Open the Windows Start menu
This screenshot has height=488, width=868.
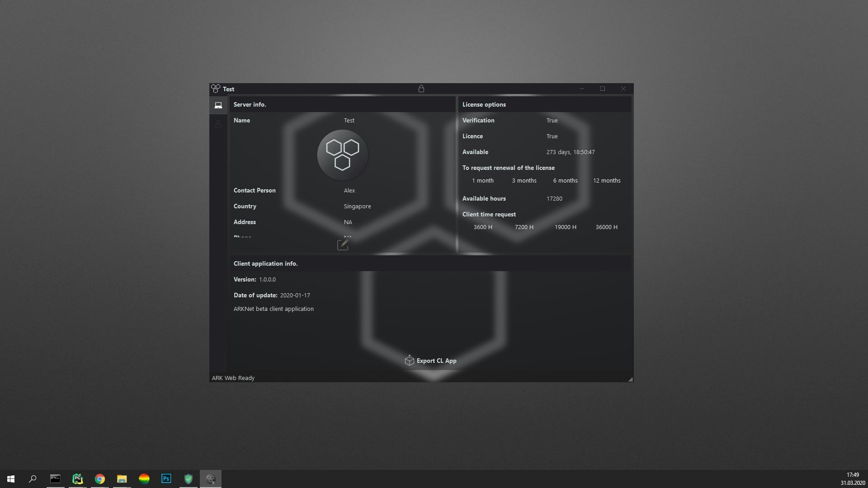click(10, 479)
